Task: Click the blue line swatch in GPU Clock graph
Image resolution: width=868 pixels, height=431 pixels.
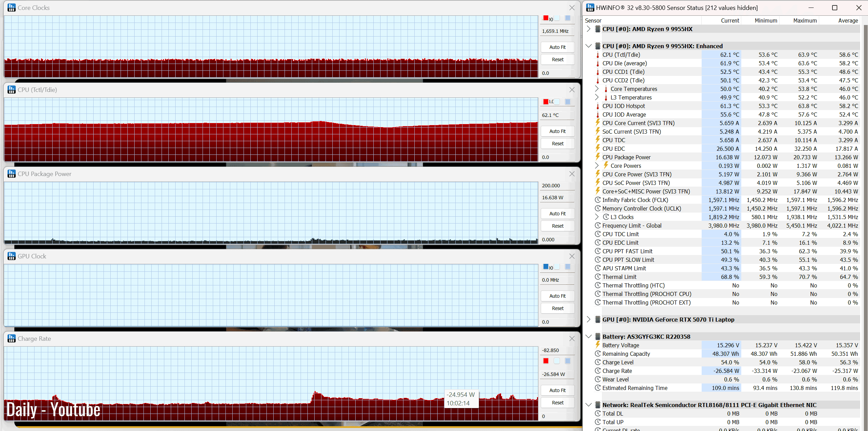Action: coord(546,267)
